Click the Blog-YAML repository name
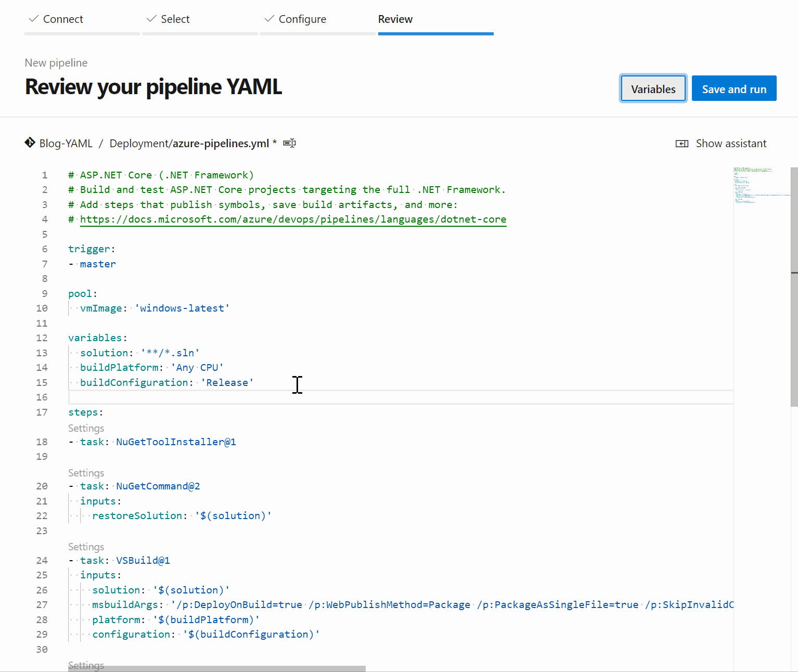 pyautogui.click(x=66, y=144)
